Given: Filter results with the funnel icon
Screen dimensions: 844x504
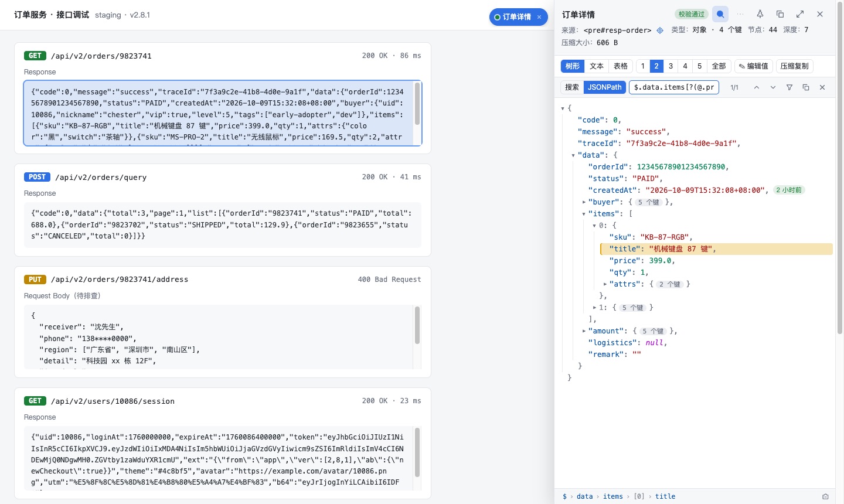Looking at the screenshot, I should pyautogui.click(x=789, y=87).
